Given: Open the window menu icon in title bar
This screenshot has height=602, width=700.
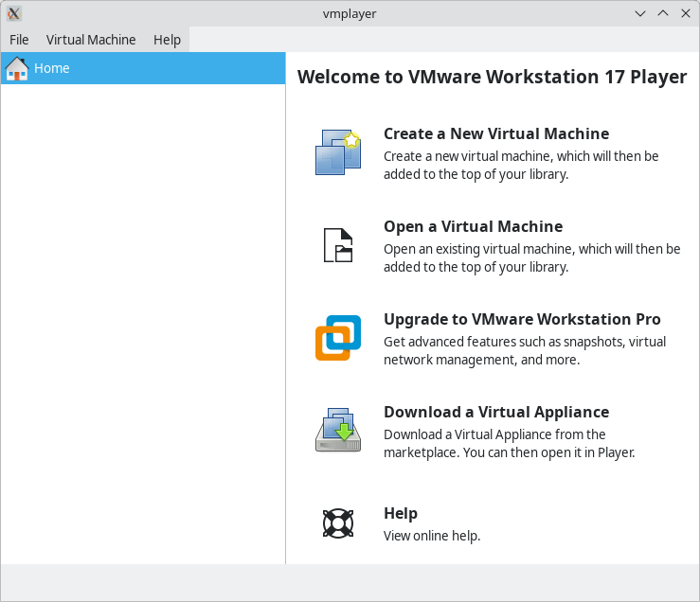Looking at the screenshot, I should click(x=14, y=13).
